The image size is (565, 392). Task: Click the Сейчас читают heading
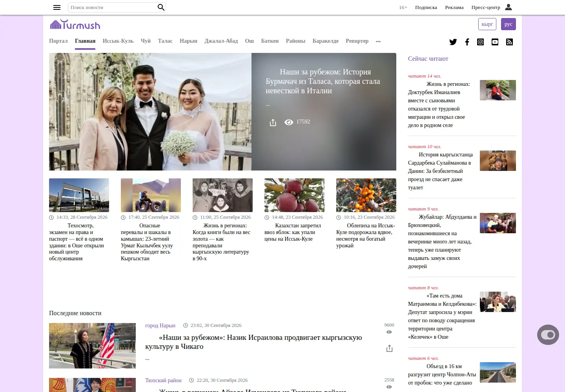(428, 59)
